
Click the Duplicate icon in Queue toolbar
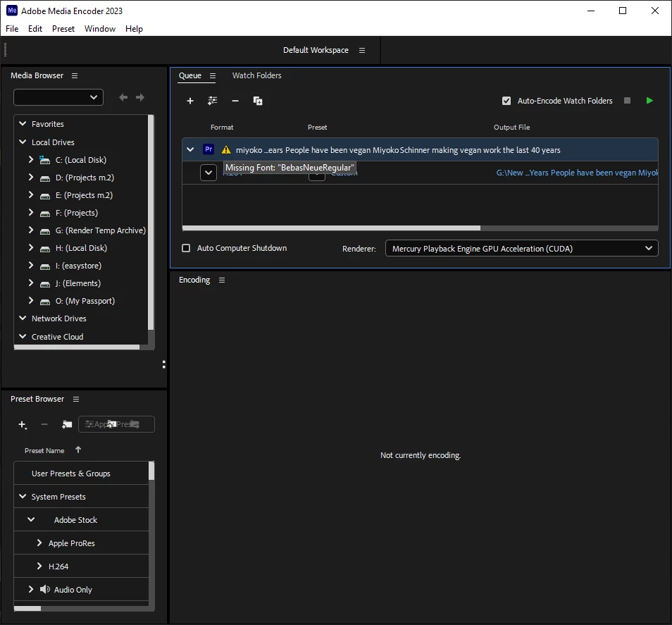click(258, 101)
